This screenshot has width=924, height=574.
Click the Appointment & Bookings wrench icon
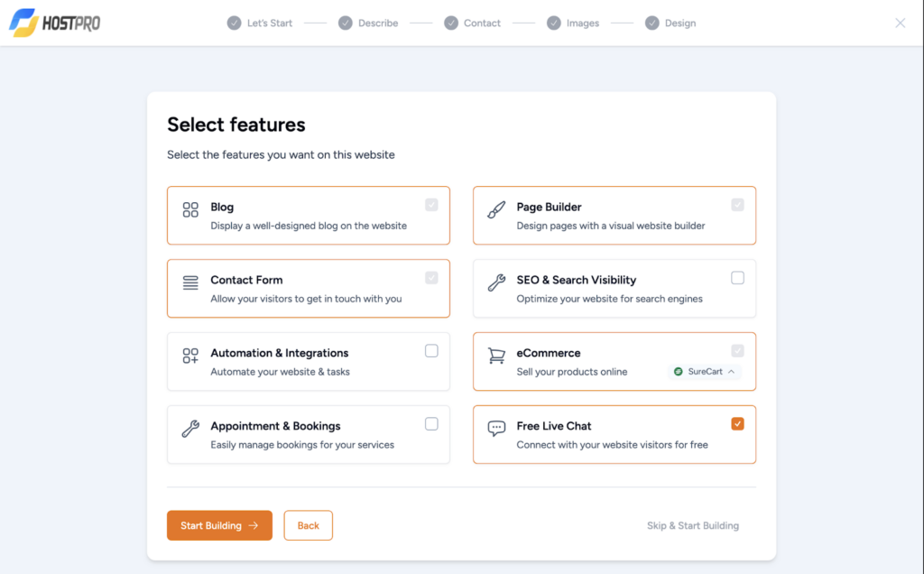[x=190, y=429]
